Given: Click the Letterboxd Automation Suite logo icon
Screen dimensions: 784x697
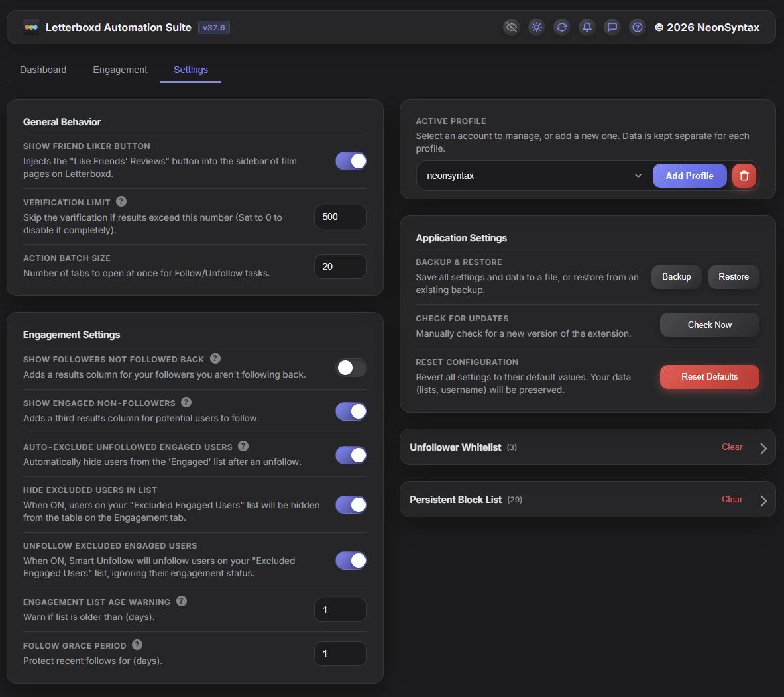Looking at the screenshot, I should tap(31, 28).
